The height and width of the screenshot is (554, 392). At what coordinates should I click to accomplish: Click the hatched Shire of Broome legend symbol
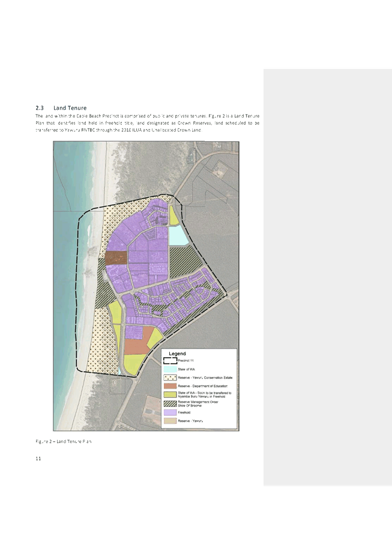coord(170,403)
